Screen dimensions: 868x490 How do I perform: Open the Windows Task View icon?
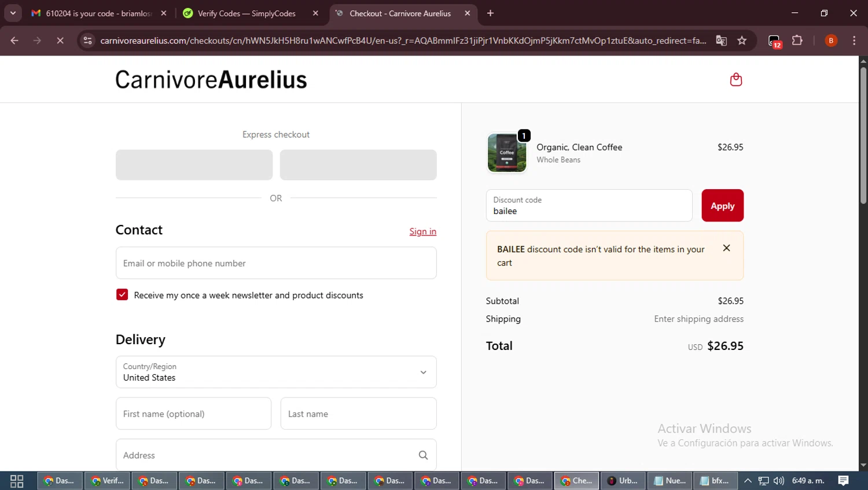point(17,481)
